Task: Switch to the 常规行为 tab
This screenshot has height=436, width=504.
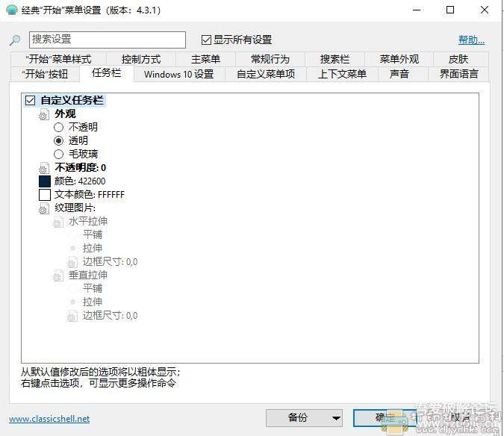Action: point(270,59)
